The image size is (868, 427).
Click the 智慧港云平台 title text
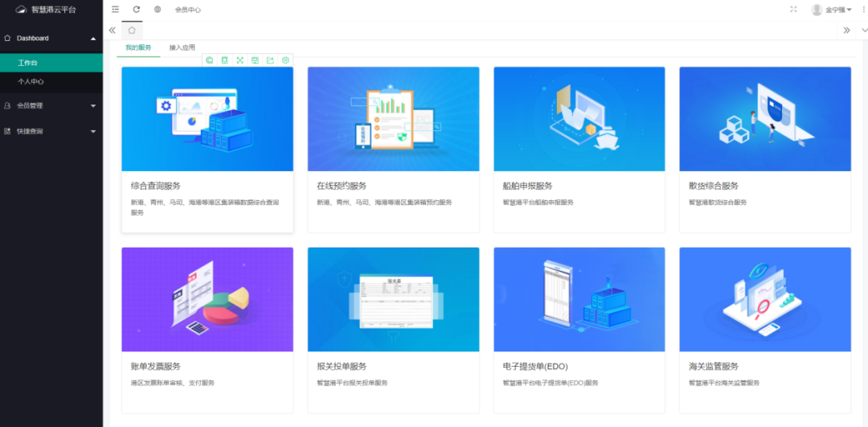pyautogui.click(x=54, y=10)
